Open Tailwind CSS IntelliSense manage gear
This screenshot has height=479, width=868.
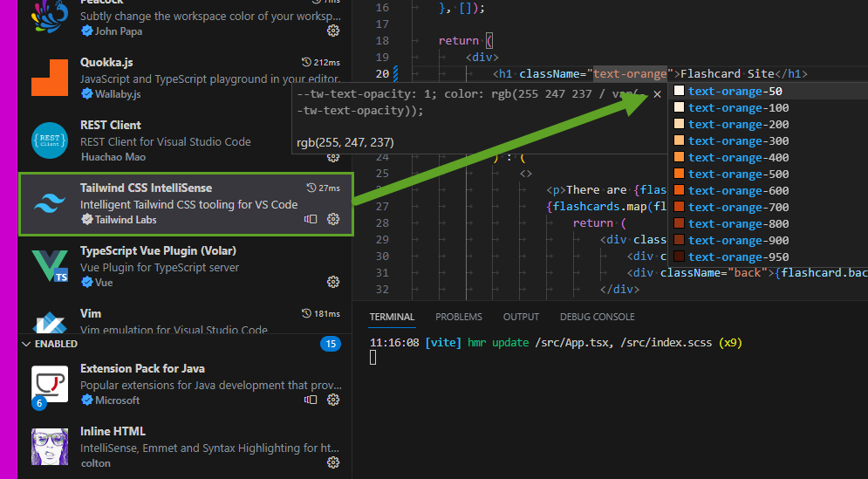pos(332,219)
